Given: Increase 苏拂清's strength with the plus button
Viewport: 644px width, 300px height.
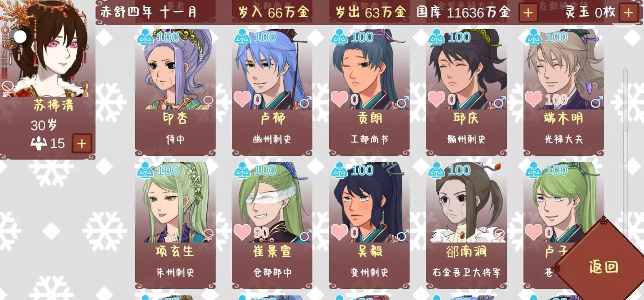Looking at the screenshot, I should [x=82, y=144].
